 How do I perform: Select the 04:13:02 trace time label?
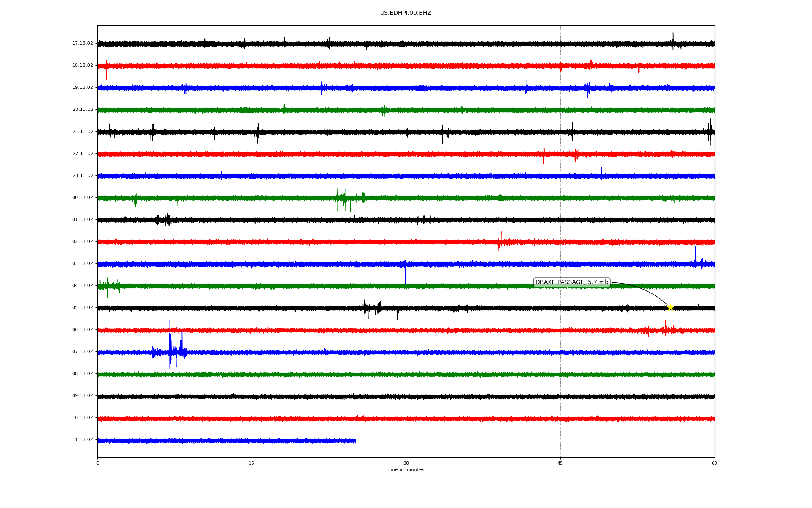click(82, 285)
